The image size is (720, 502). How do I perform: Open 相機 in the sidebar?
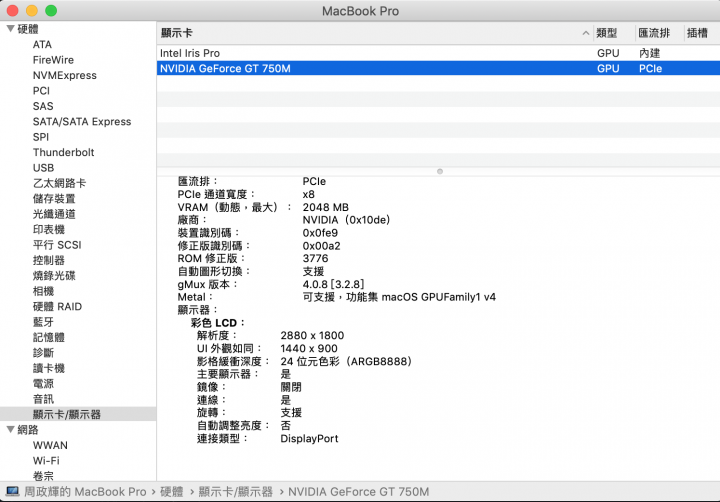click(x=43, y=291)
